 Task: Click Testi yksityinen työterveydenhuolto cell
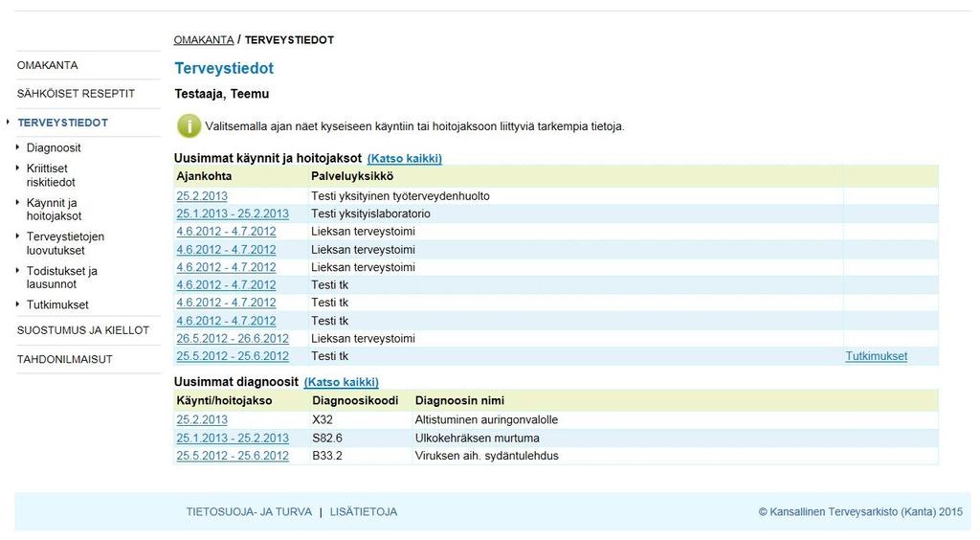point(401,195)
